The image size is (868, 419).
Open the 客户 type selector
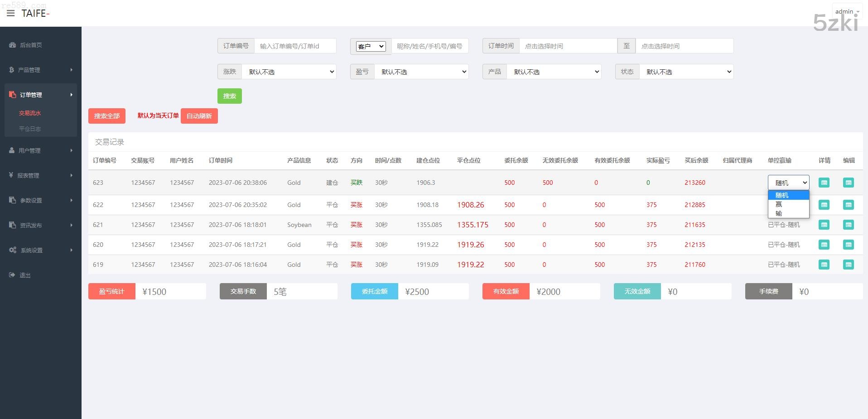tap(371, 46)
